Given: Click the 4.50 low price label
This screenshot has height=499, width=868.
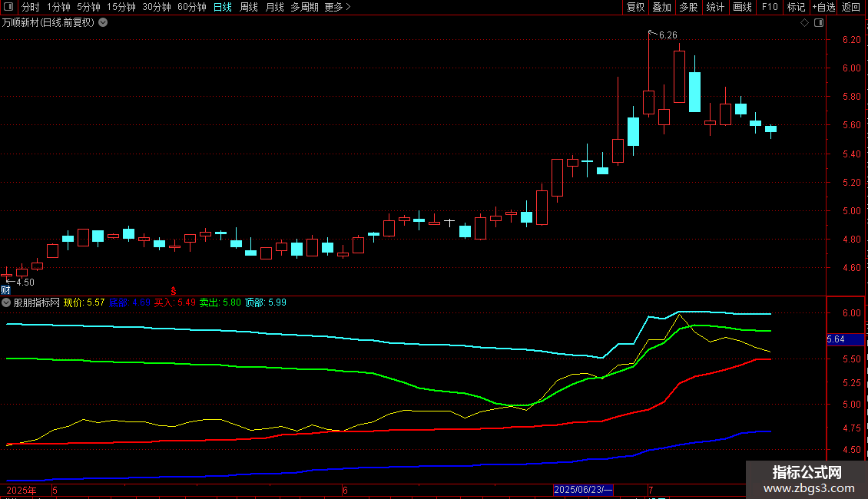Looking at the screenshot, I should pos(25,283).
